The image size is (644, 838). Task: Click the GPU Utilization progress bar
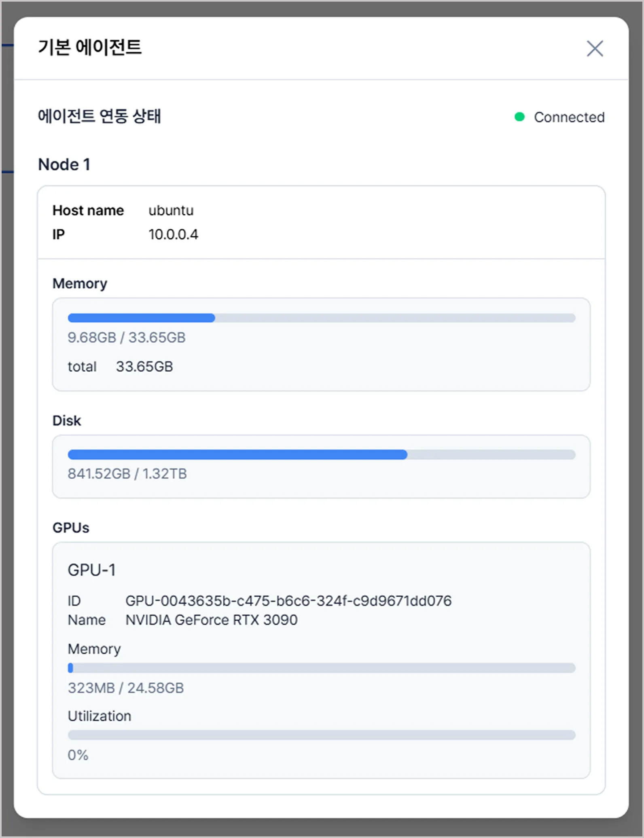point(322,735)
